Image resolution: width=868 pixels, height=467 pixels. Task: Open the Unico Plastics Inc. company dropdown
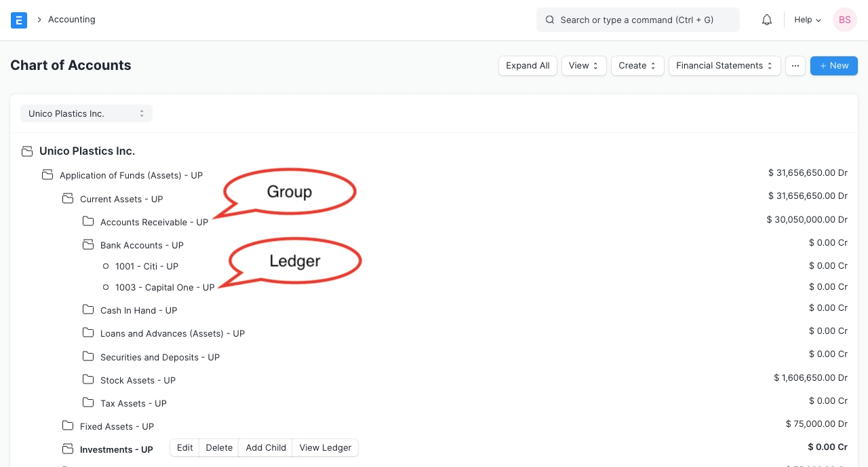(x=86, y=113)
